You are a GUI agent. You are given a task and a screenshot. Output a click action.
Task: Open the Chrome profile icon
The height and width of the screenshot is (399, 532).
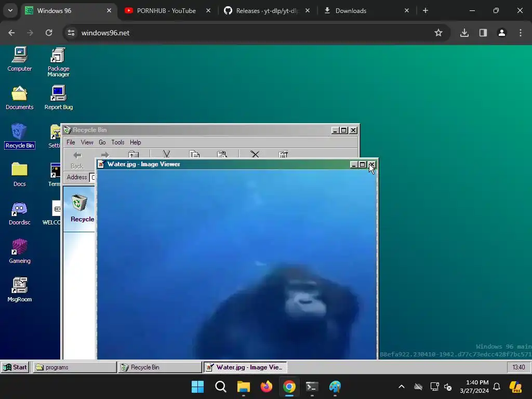pyautogui.click(x=502, y=33)
